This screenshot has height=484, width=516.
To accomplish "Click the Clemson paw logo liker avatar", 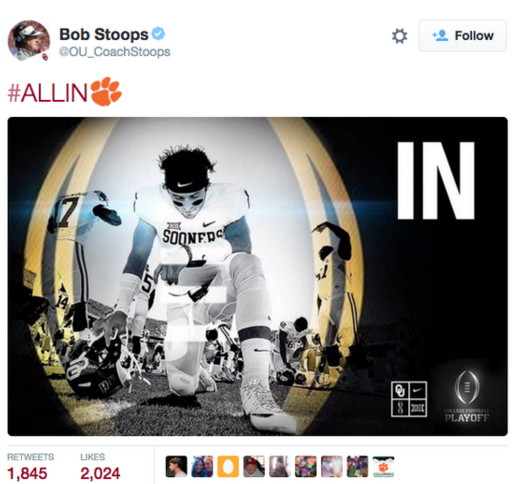I will pyautogui.click(x=383, y=466).
